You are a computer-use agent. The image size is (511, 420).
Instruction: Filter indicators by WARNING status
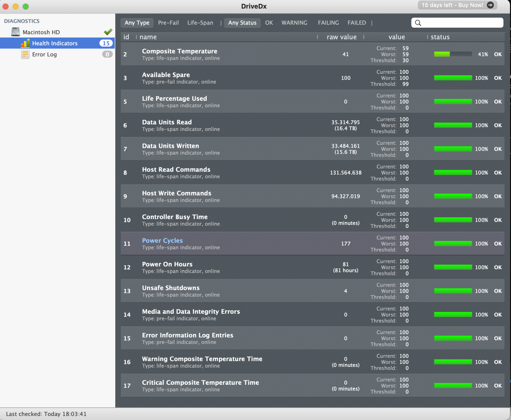pos(294,23)
